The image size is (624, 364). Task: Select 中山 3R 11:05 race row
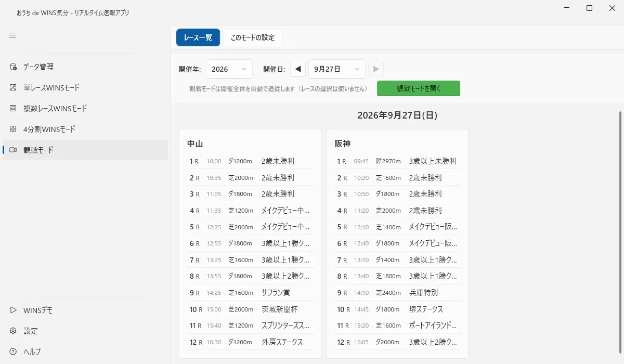click(250, 194)
